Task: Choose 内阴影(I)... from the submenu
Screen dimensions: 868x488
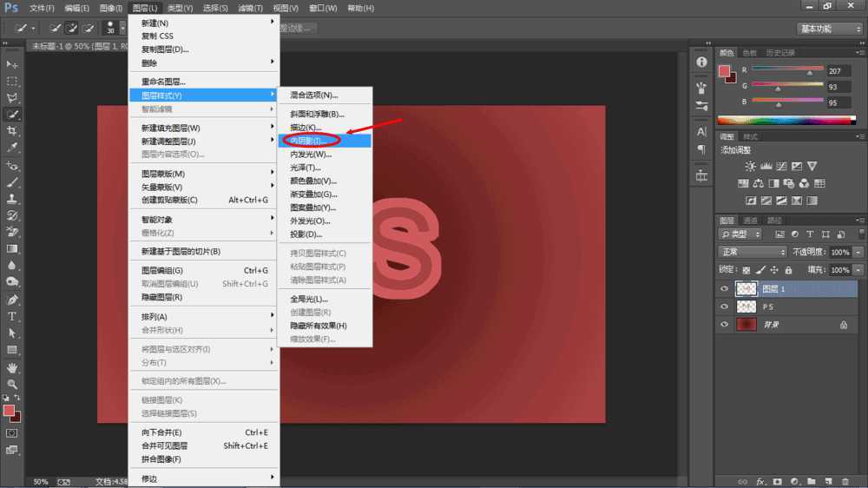Action: pos(310,141)
